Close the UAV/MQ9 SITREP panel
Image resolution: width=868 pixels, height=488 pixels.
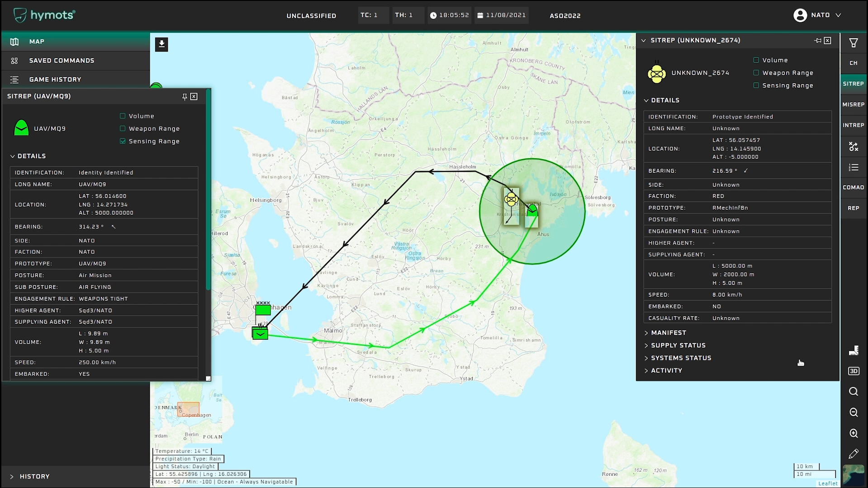click(x=194, y=96)
